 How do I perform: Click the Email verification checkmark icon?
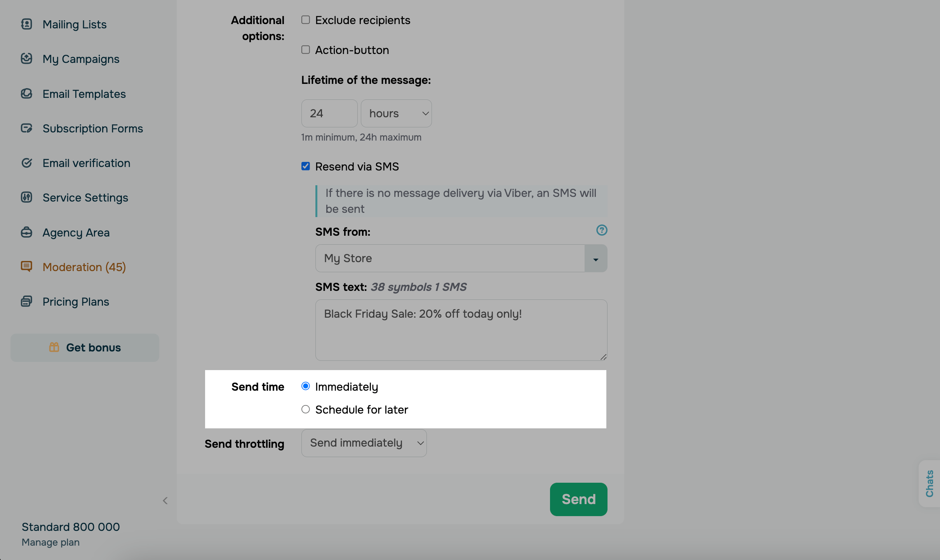(26, 163)
